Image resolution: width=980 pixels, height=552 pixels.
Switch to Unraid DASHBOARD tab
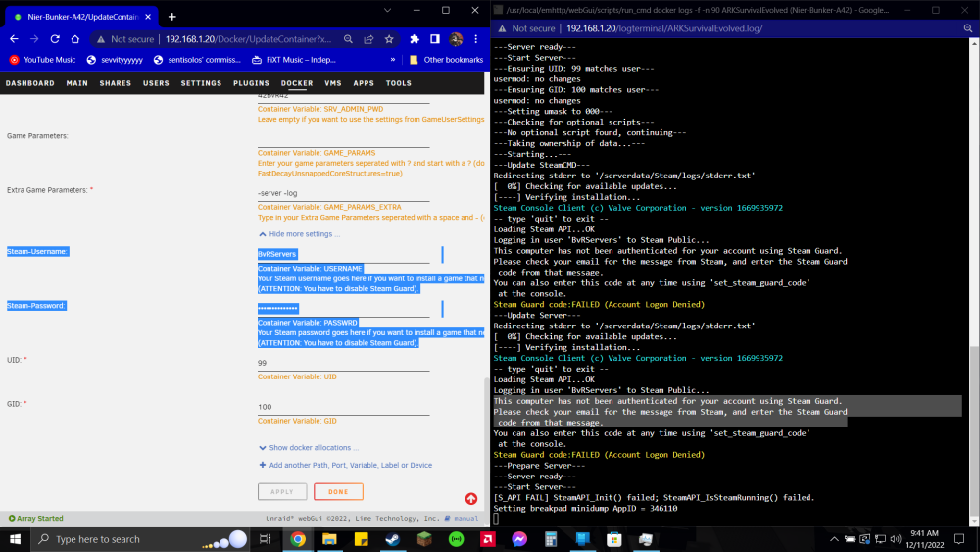click(30, 83)
